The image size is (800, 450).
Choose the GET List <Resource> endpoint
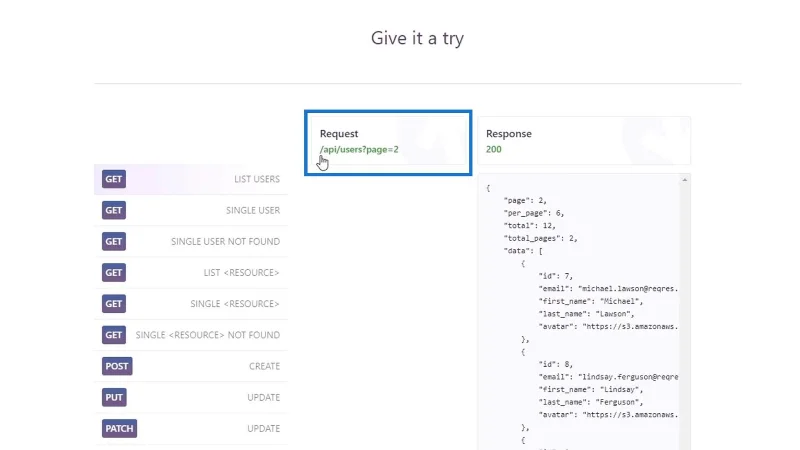pos(191,272)
